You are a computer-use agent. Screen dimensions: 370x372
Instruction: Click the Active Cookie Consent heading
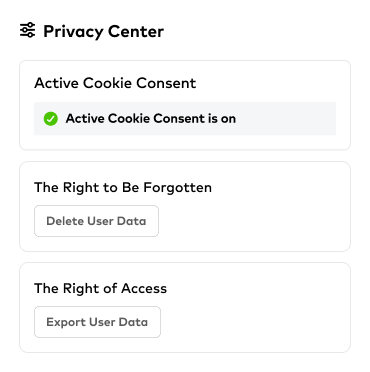pyautogui.click(x=115, y=83)
